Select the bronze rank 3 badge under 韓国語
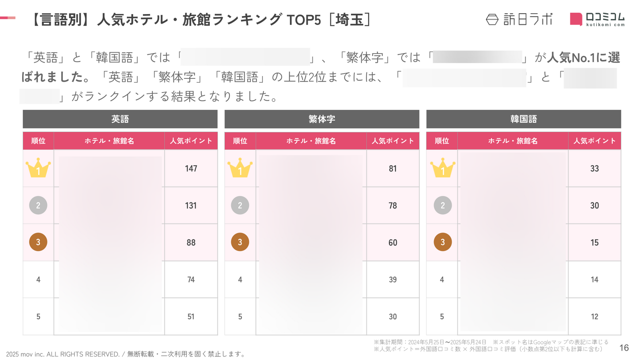This screenshot has height=362, width=644. click(442, 242)
